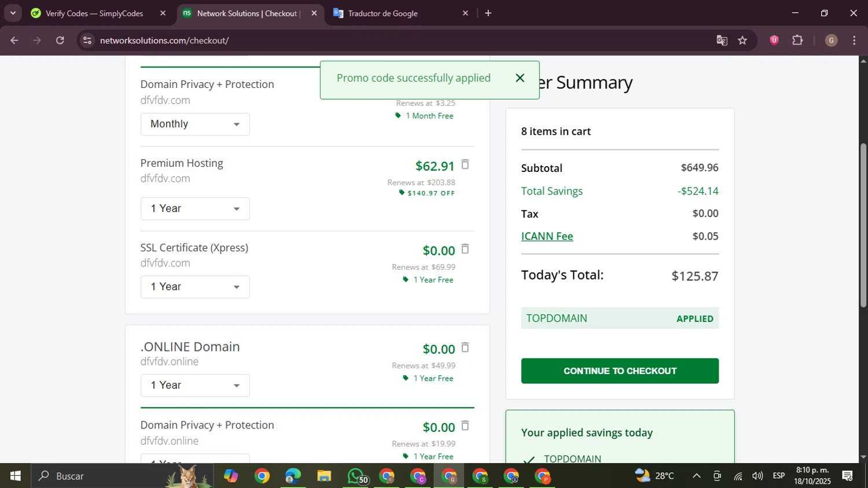The height and width of the screenshot is (488, 868).
Task: Click the translate page icon
Action: (722, 41)
